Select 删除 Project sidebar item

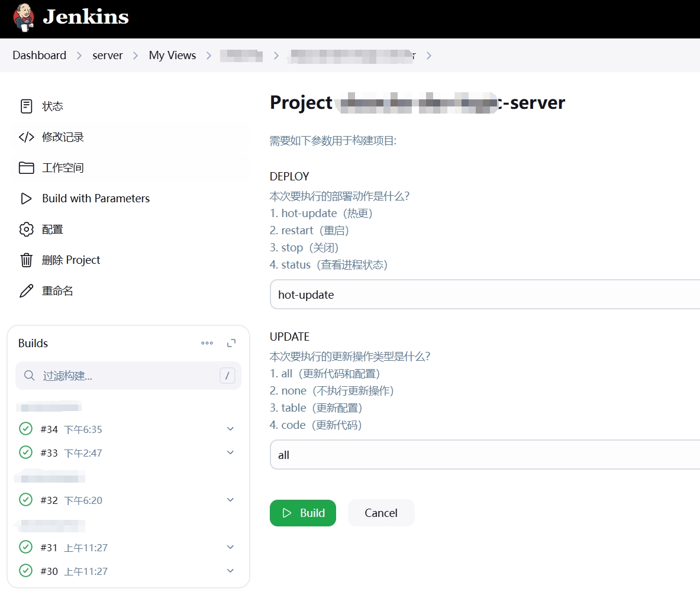click(71, 260)
